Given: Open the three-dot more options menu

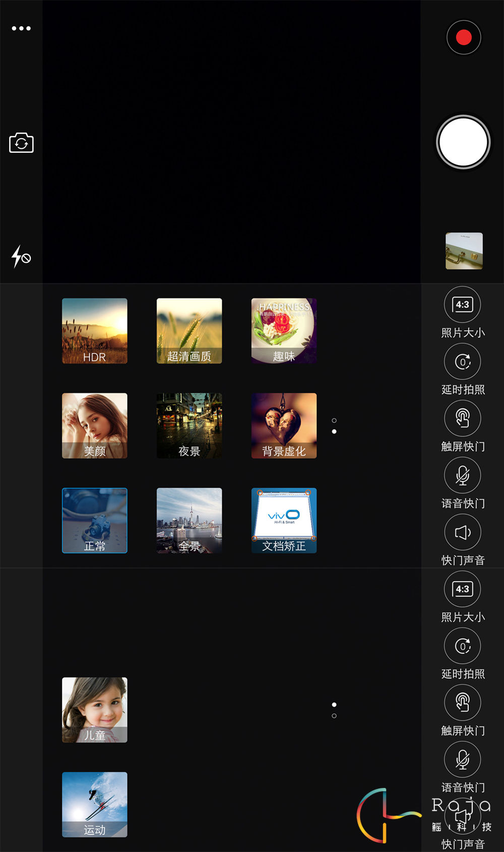Looking at the screenshot, I should coord(21,29).
